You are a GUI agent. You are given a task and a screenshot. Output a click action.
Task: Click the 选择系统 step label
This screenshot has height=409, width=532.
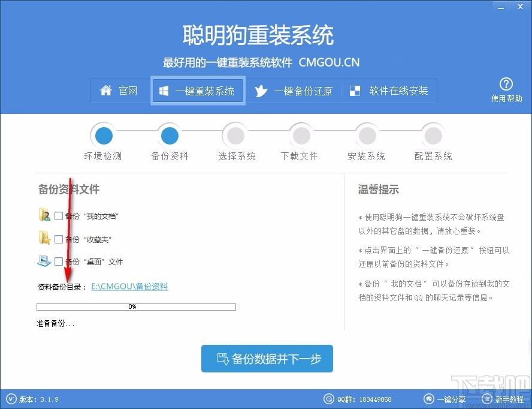tap(237, 157)
